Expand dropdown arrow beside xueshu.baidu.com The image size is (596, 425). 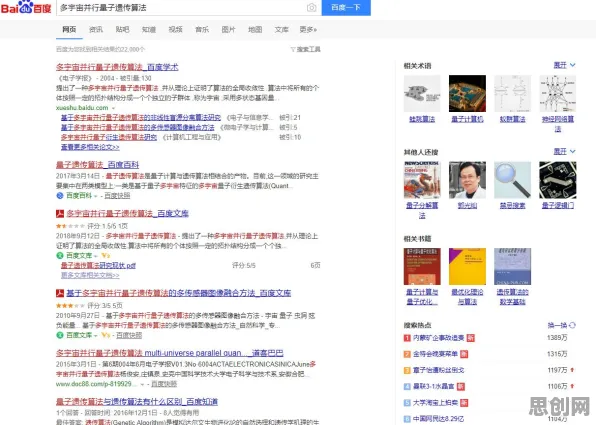pyautogui.click(x=113, y=108)
